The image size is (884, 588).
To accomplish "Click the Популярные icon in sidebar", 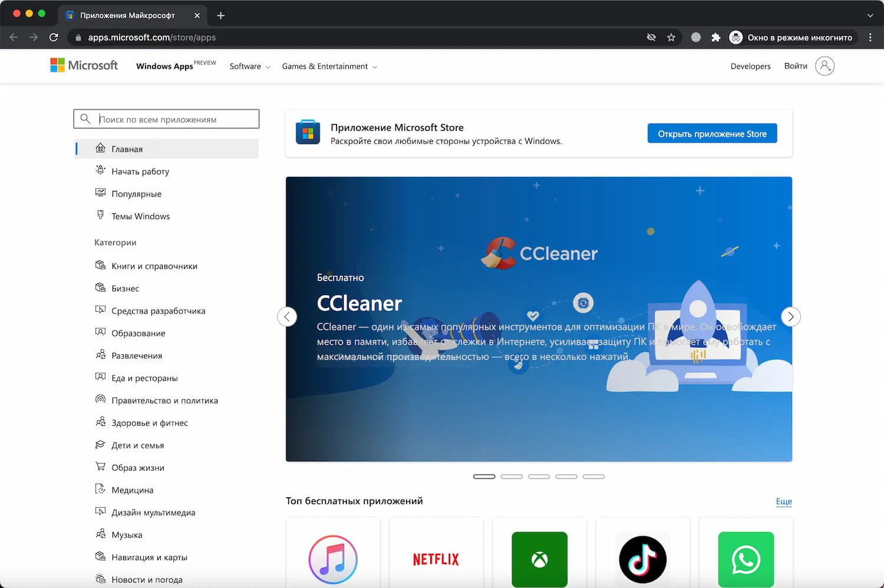I will click(x=100, y=193).
